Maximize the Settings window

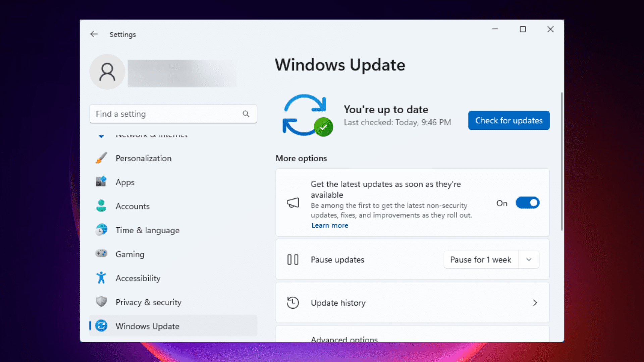coord(523,29)
